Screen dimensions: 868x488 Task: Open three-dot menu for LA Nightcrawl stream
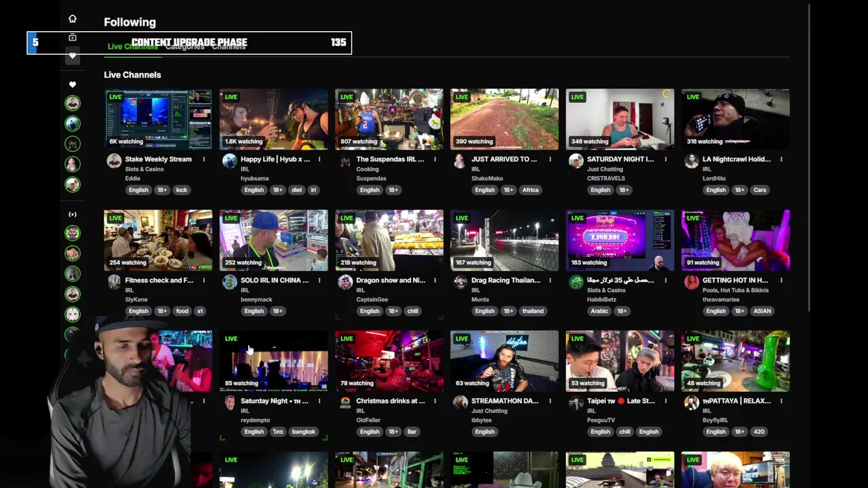781,159
